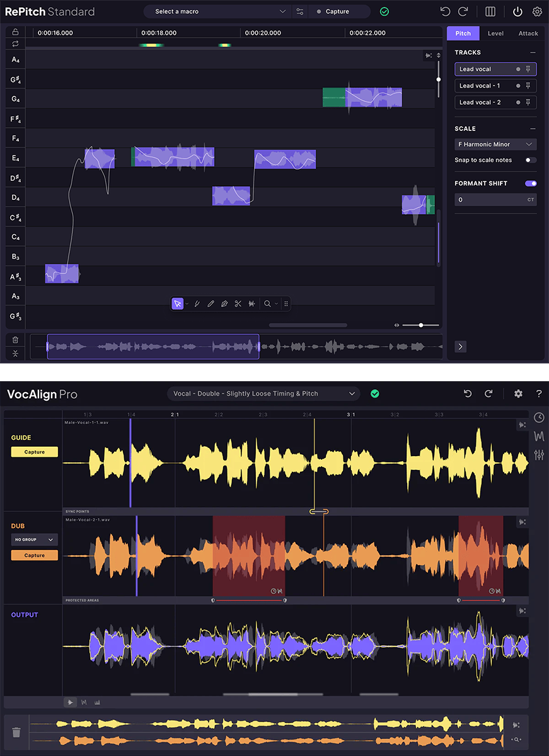Image resolution: width=549 pixels, height=756 pixels.
Task: Click the Capture button next to GUIDE
Action: click(x=35, y=451)
